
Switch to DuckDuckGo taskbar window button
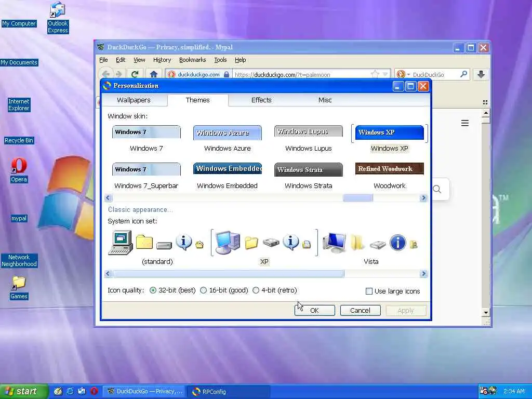pos(145,392)
